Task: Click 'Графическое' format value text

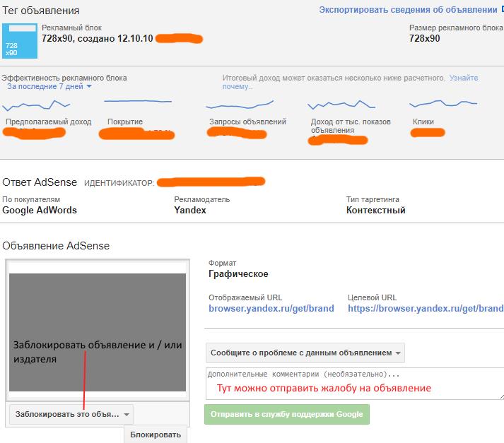Action: click(x=238, y=273)
